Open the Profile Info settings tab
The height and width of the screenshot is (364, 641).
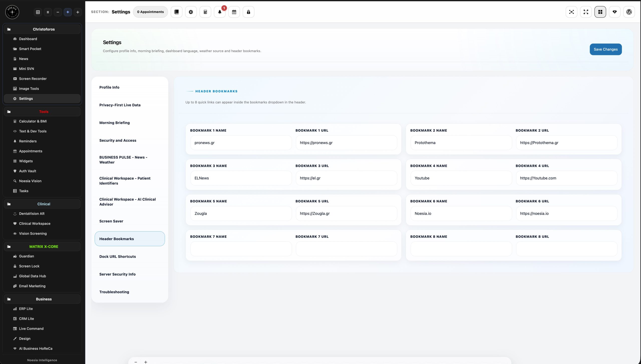pyautogui.click(x=130, y=87)
